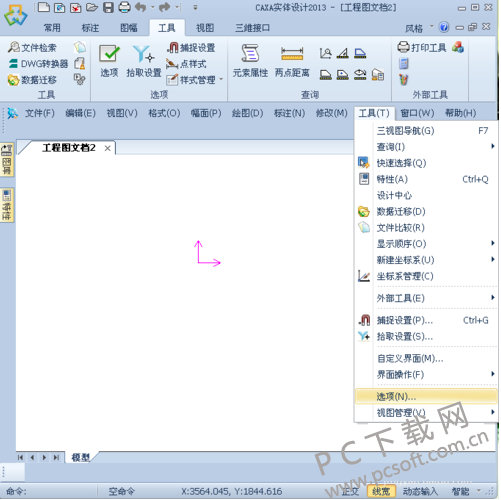Viewport: 501px width, 500px height.
Task: Click the blue help question mark icon
Action: [x=444, y=27]
